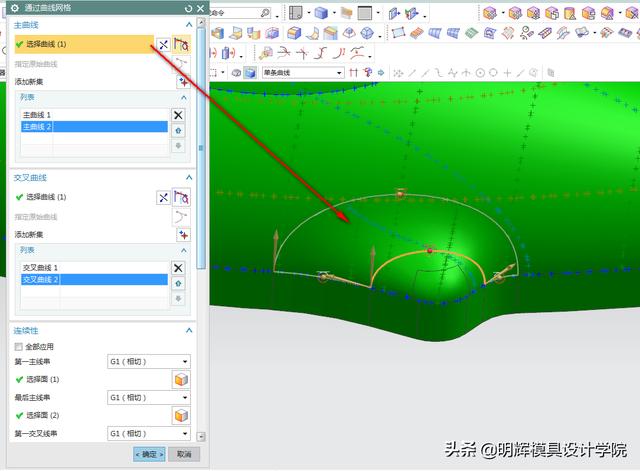Activate 选择曲线 (1) under 交叉曲线
This screenshot has width=640, height=471.
tap(84, 197)
